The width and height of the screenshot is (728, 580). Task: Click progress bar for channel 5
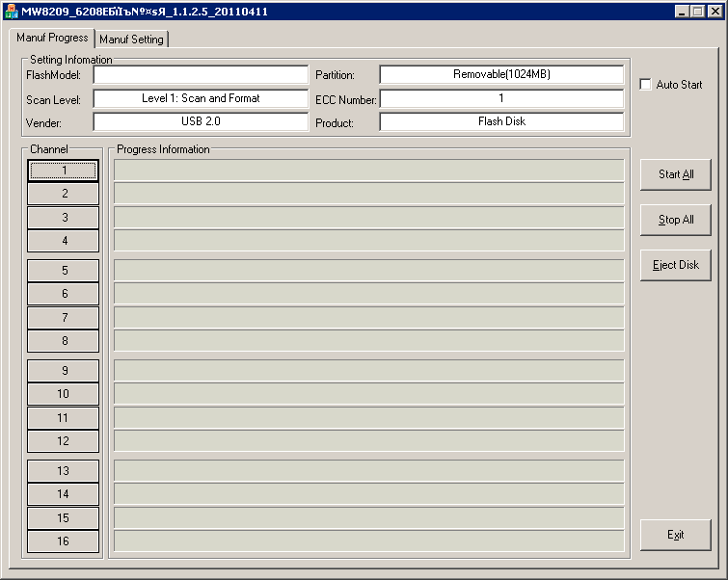click(369, 271)
